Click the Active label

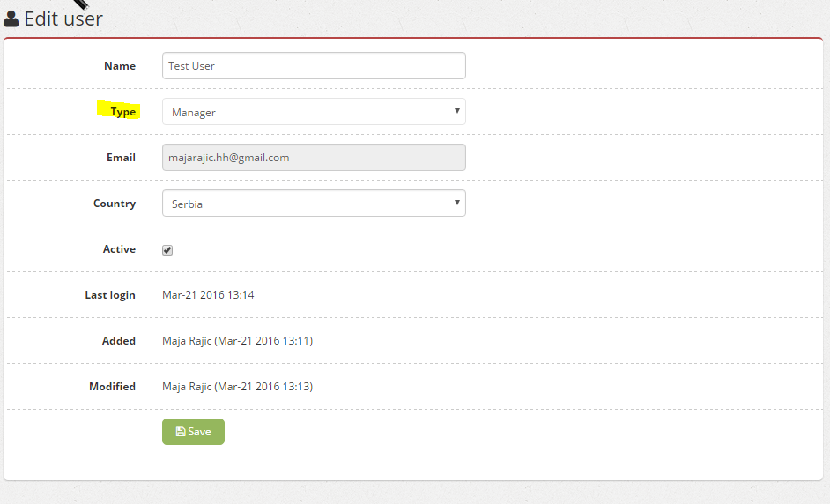pyautogui.click(x=119, y=248)
